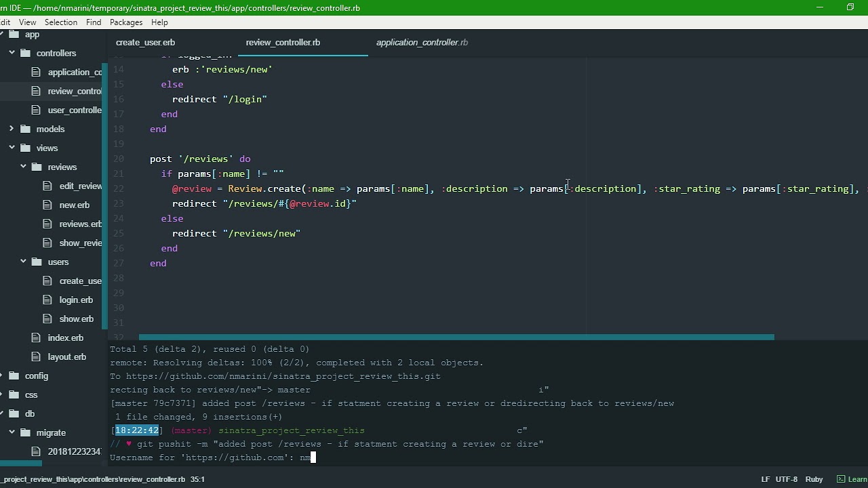This screenshot has width=868, height=488.
Task: Collapse the migrate folder chevron
Action: [x=12, y=432]
